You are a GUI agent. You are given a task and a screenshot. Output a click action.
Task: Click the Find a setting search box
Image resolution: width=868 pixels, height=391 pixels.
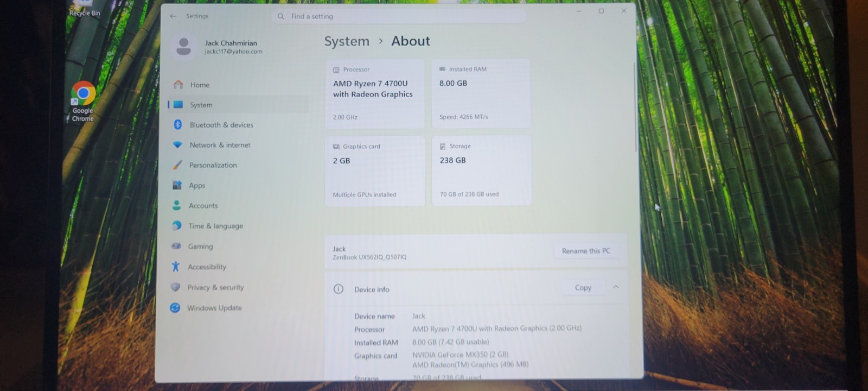tap(399, 16)
